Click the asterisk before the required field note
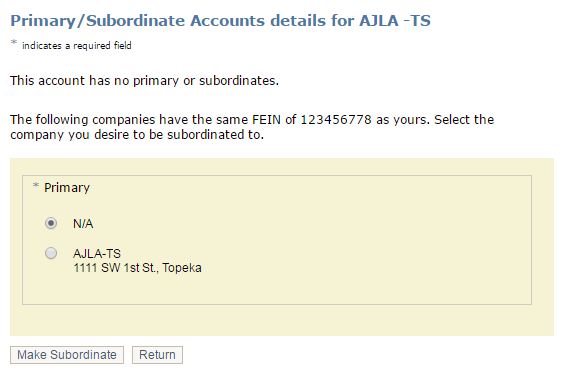Viewport: 563px width, 371px height. pyautogui.click(x=14, y=42)
